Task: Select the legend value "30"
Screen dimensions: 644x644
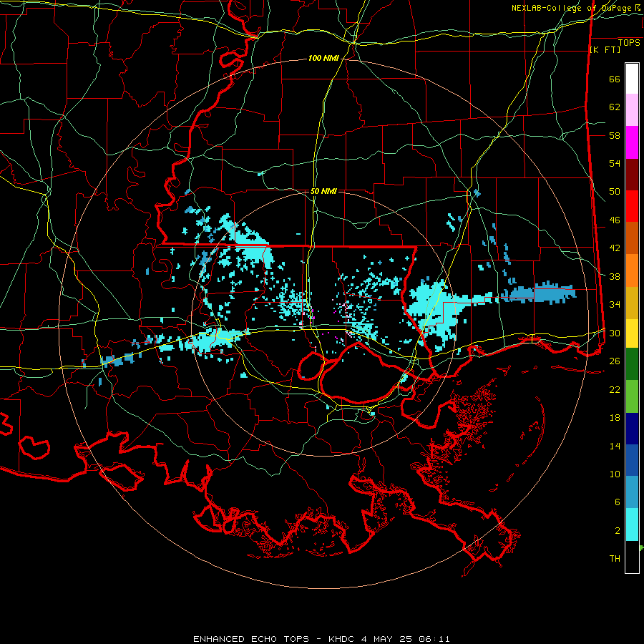Action: 615,333
